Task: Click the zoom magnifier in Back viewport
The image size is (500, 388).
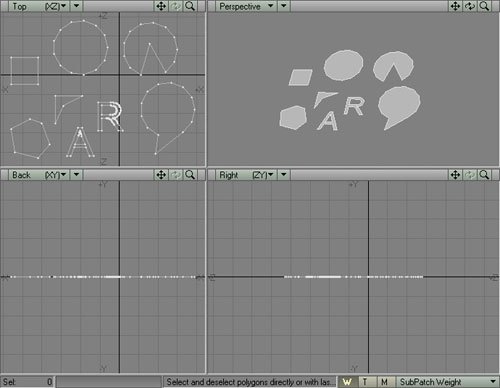Action: point(190,175)
